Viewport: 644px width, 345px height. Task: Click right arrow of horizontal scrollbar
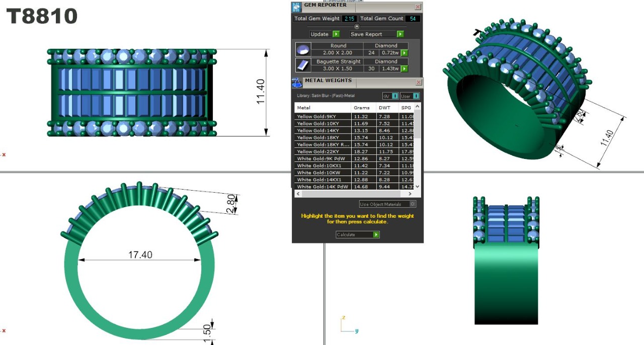pos(411,194)
